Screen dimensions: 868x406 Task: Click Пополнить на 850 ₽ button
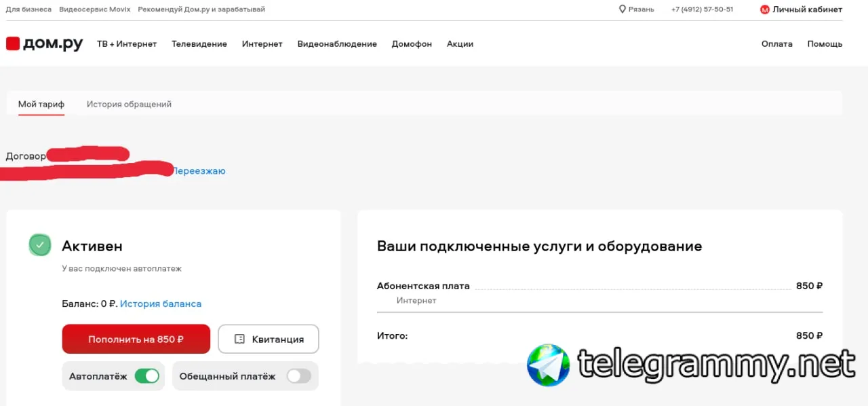tap(136, 339)
